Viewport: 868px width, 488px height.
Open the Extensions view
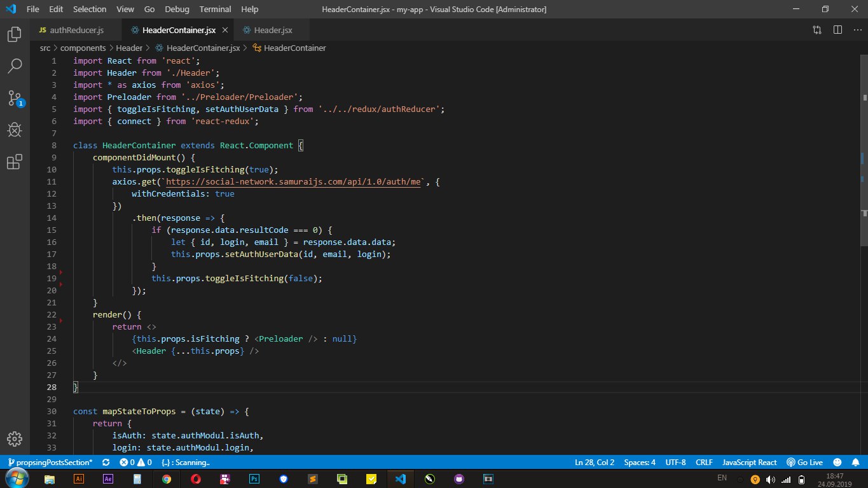(14, 163)
